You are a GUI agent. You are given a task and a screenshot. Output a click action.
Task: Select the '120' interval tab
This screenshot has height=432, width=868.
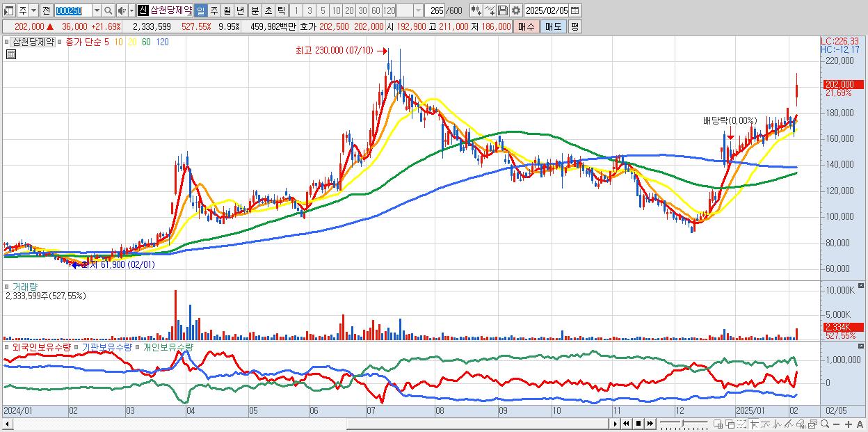[x=389, y=10]
